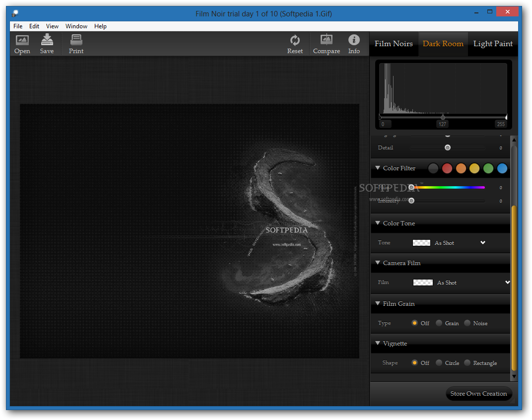Viewport: 532px width, 420px height.
Task: Collapse the Vignette section
Action: [x=378, y=343]
